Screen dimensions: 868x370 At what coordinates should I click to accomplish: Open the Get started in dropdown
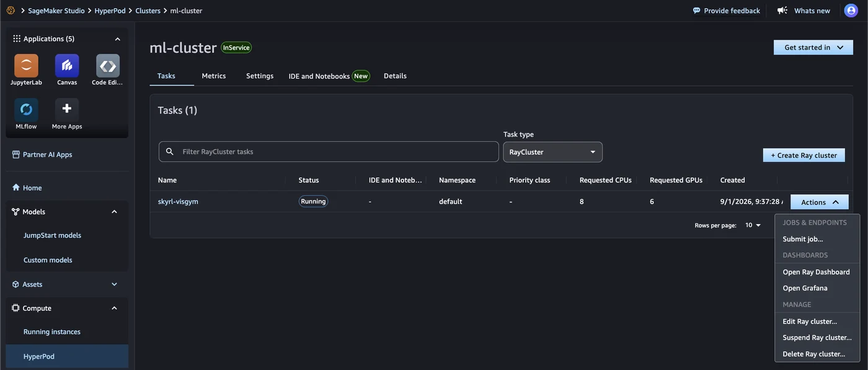pos(813,47)
